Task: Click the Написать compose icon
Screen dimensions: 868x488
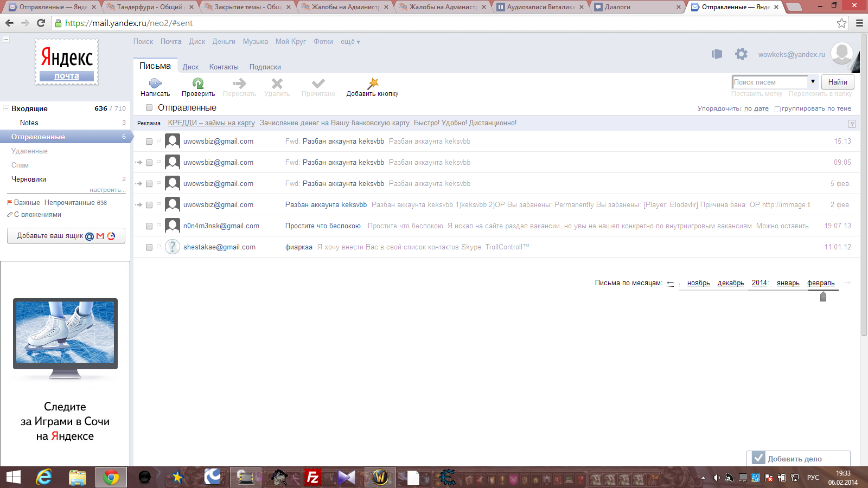Action: [155, 84]
